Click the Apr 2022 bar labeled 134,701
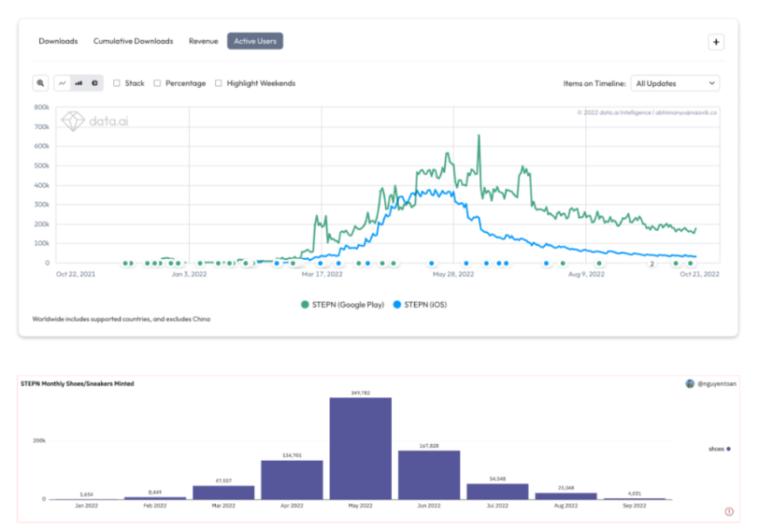Image resolution: width=759 pixels, height=532 pixels. click(x=292, y=480)
